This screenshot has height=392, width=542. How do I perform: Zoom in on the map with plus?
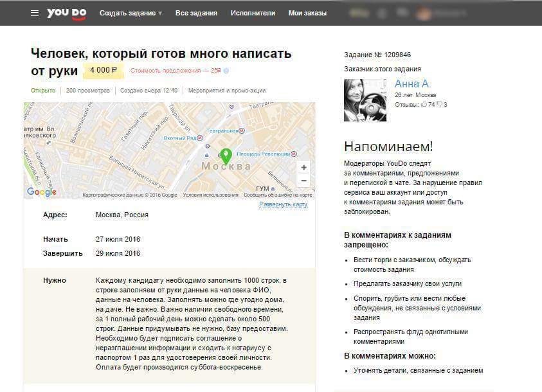point(303,167)
